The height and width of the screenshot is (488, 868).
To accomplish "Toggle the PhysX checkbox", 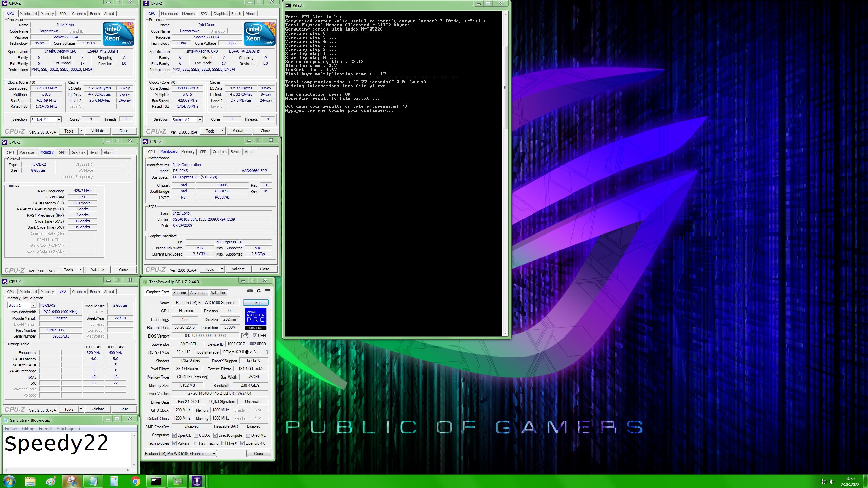I will point(223,443).
